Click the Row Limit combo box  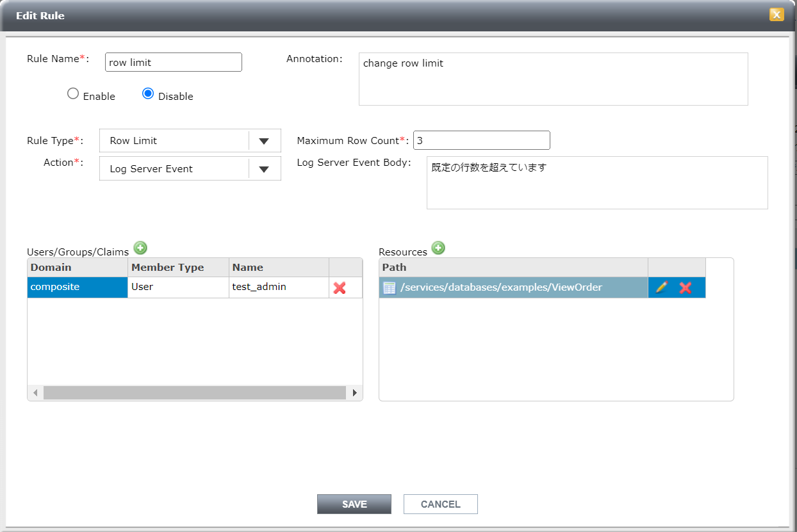click(x=190, y=141)
